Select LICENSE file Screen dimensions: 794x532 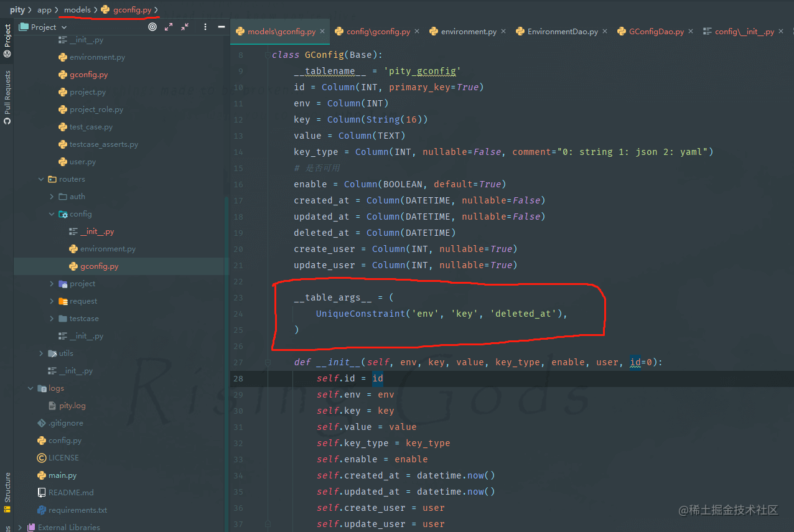pyautogui.click(x=63, y=458)
